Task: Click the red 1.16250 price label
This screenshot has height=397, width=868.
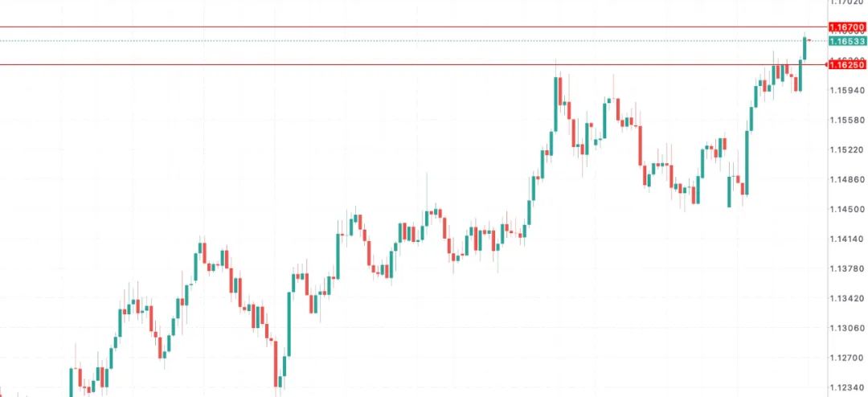Action: point(847,64)
